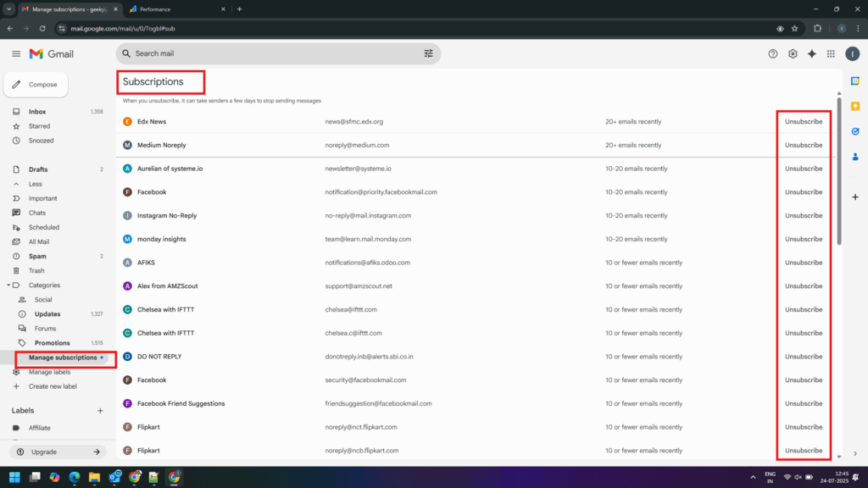868x488 pixels.
Task: Click the Gemini sparkle icon
Action: point(811,53)
